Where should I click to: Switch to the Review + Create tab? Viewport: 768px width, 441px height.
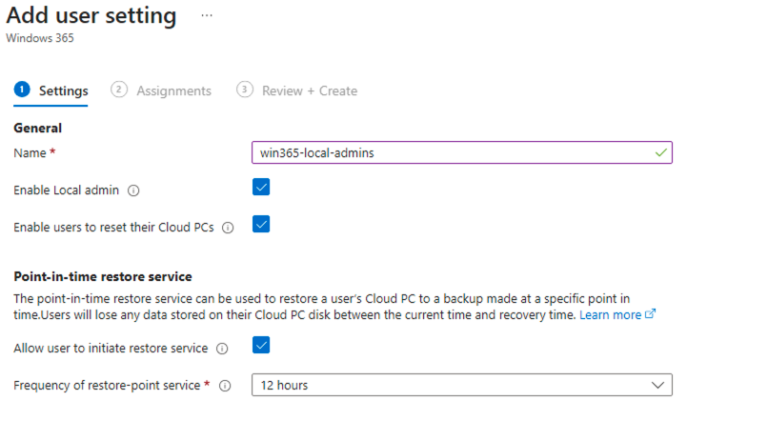pos(297,91)
